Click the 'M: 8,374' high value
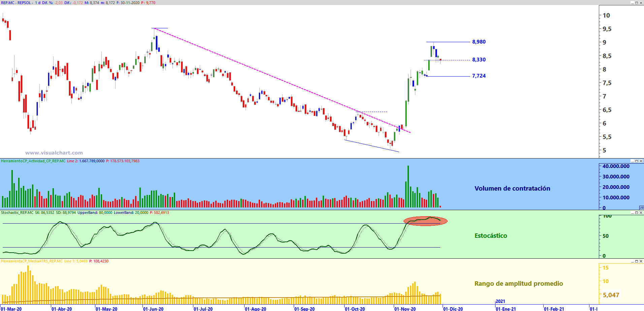644x311 pixels. pos(92,3)
